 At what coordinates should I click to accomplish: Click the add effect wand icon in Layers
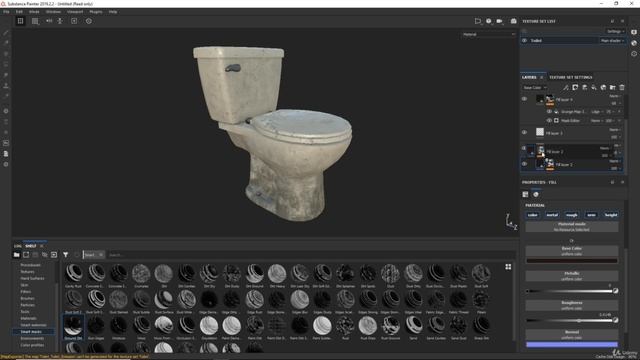click(x=566, y=87)
